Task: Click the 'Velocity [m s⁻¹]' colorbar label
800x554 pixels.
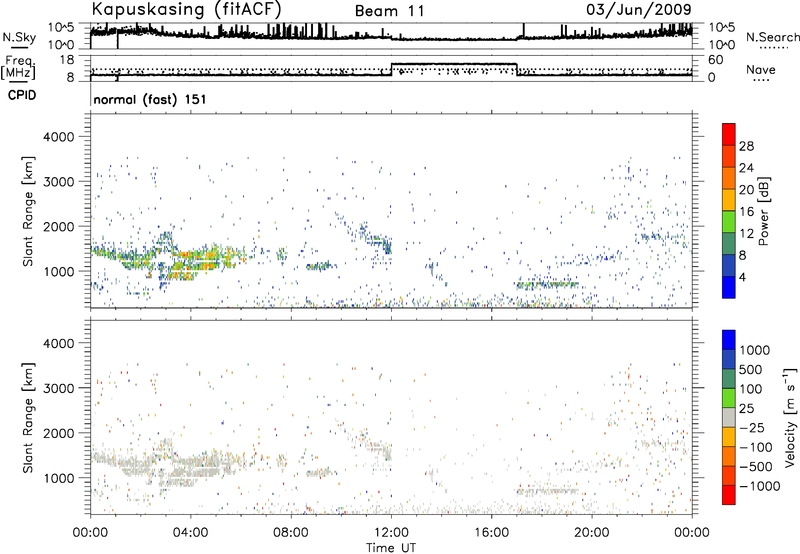Action: [790, 417]
